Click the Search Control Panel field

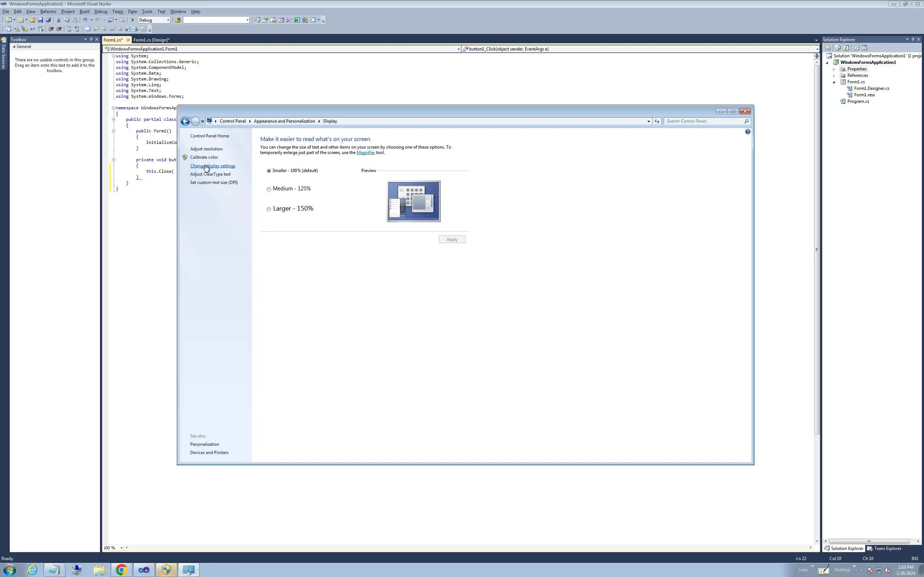point(704,121)
